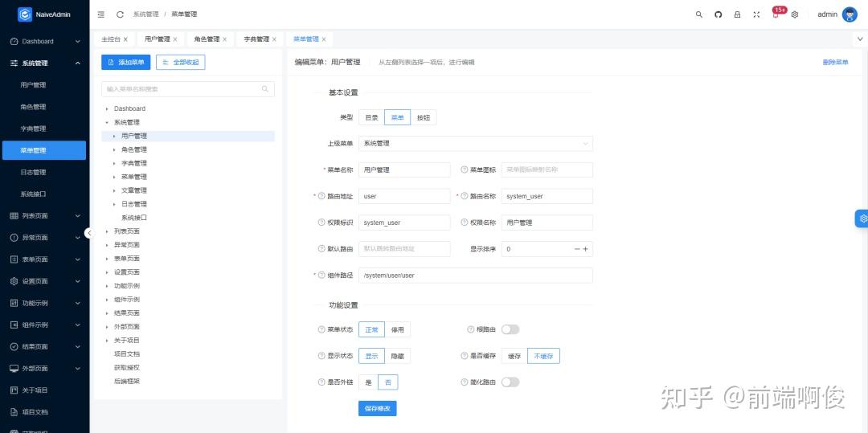Select type 按钮
Image resolution: width=868 pixels, height=433 pixels.
pos(424,117)
